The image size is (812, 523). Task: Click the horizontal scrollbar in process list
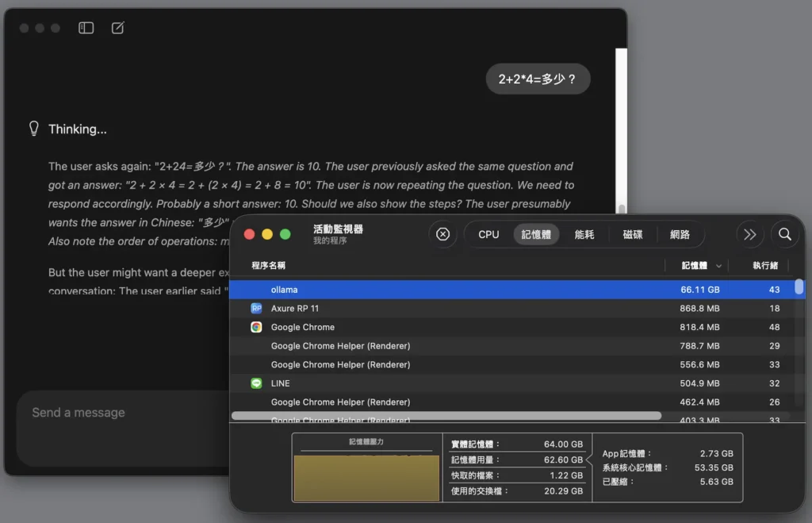pos(446,416)
